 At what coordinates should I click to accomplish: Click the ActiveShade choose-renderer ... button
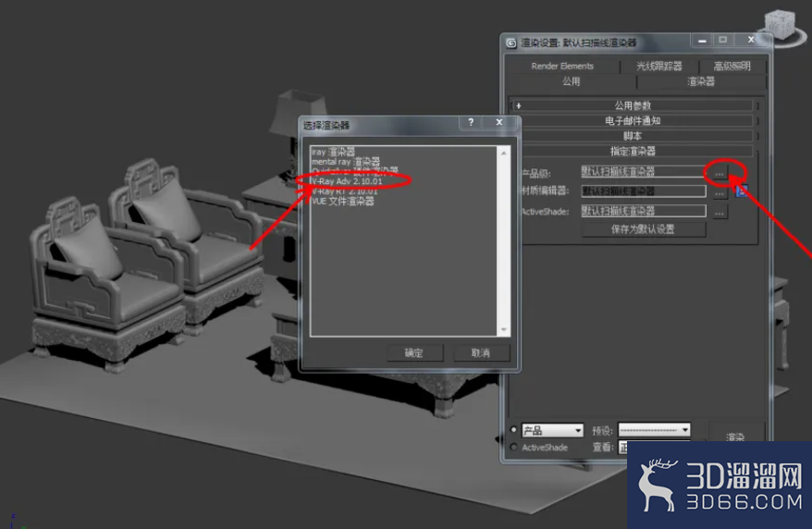coord(720,212)
